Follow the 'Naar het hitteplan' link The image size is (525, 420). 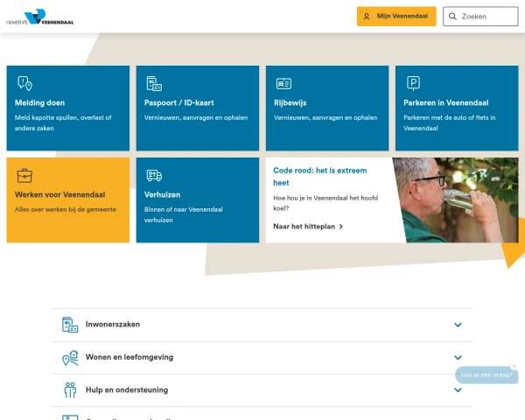pos(308,227)
